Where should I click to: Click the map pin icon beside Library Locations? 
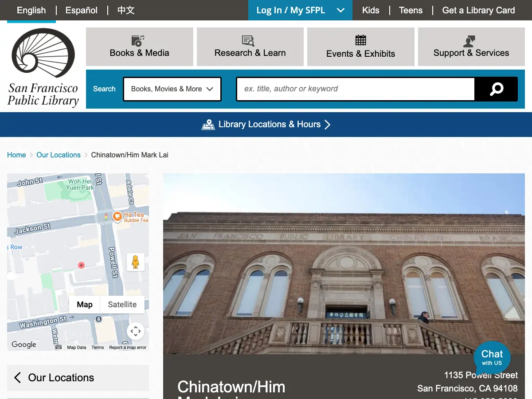208,125
